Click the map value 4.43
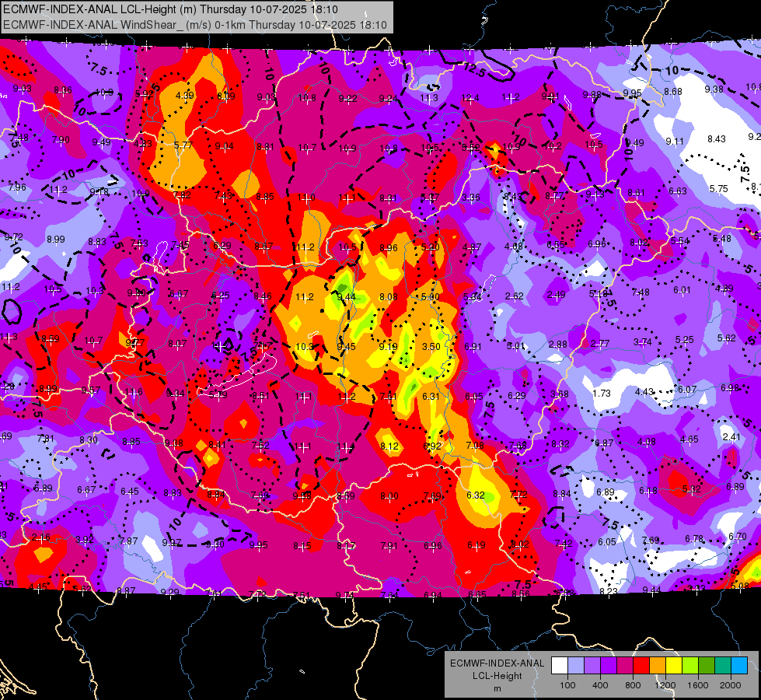This screenshot has height=700, width=761. (644, 391)
